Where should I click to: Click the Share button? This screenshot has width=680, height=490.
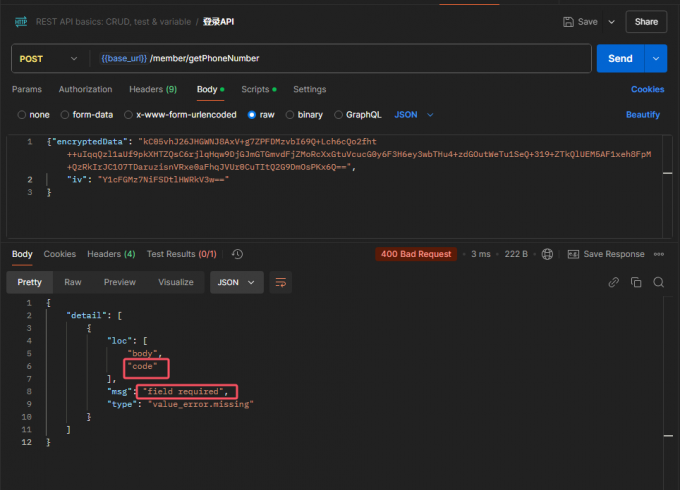click(646, 22)
